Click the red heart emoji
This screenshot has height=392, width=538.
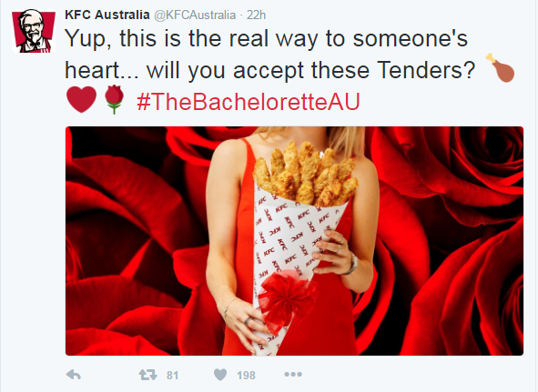tap(81, 99)
